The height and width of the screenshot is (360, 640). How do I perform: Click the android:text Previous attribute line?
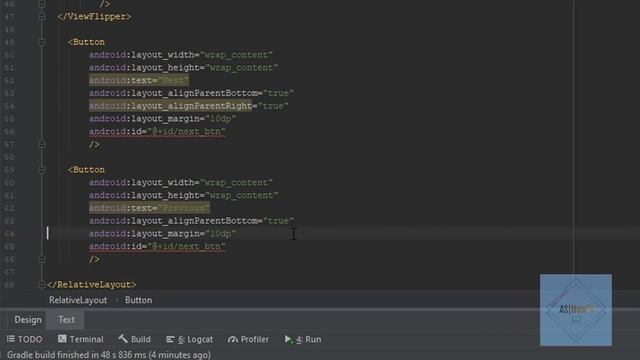click(x=149, y=208)
